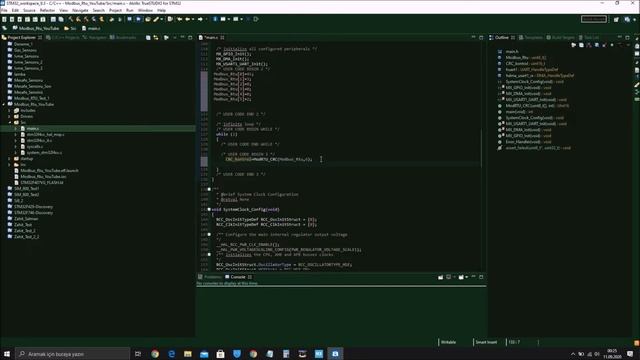Minimize the main.c editor area
The height and width of the screenshot is (360, 640).
click(473, 38)
